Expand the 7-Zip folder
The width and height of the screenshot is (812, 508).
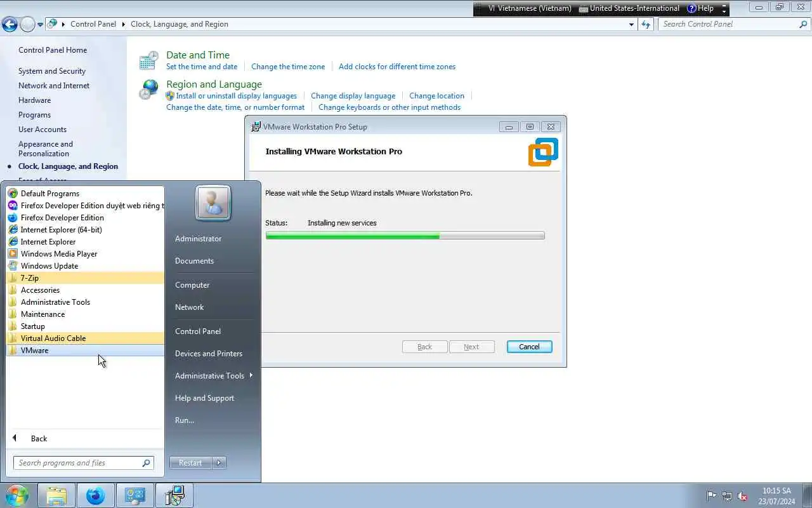pos(85,277)
